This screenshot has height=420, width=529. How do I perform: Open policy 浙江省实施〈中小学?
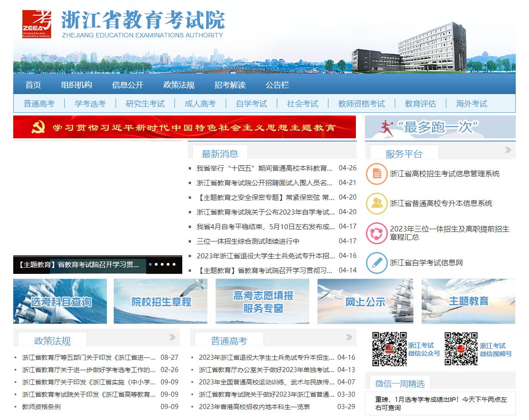89,382
